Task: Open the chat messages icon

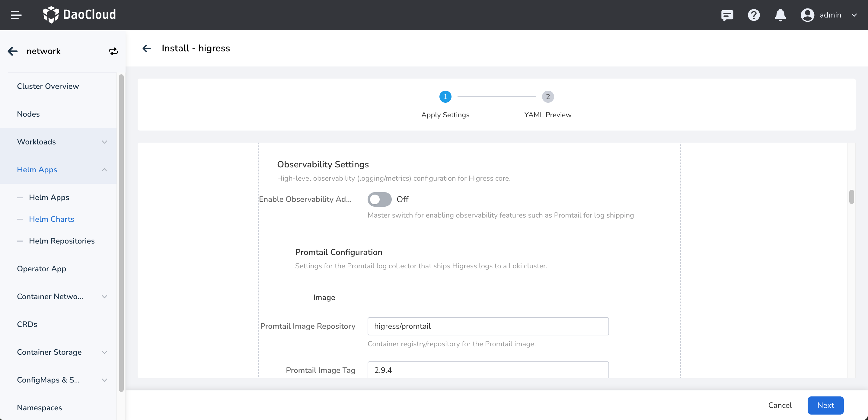Action: pos(727,15)
